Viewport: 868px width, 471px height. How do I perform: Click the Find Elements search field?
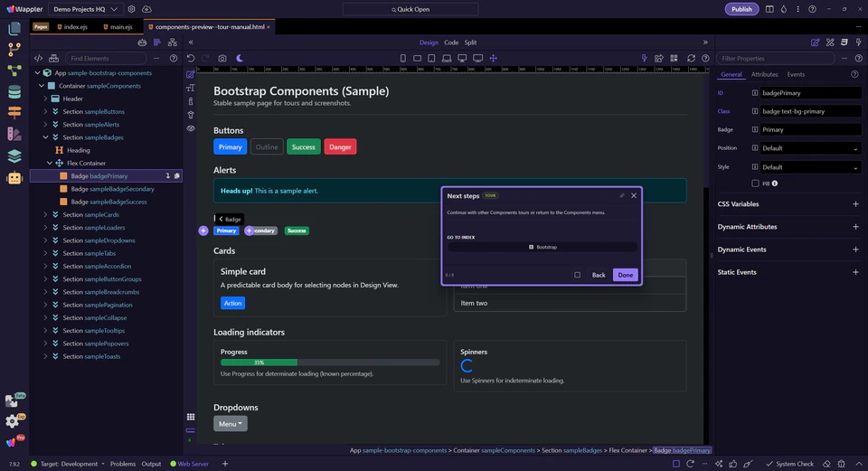(x=105, y=58)
